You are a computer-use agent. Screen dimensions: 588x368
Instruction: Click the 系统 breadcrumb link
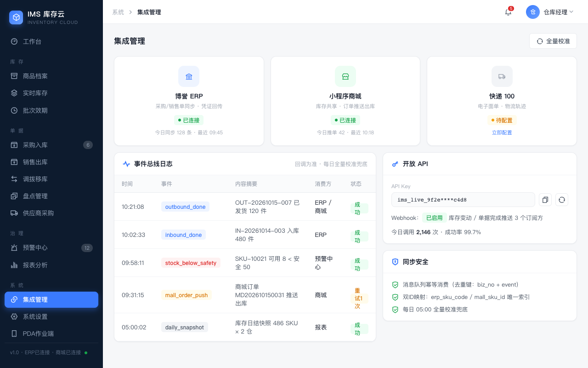point(118,12)
